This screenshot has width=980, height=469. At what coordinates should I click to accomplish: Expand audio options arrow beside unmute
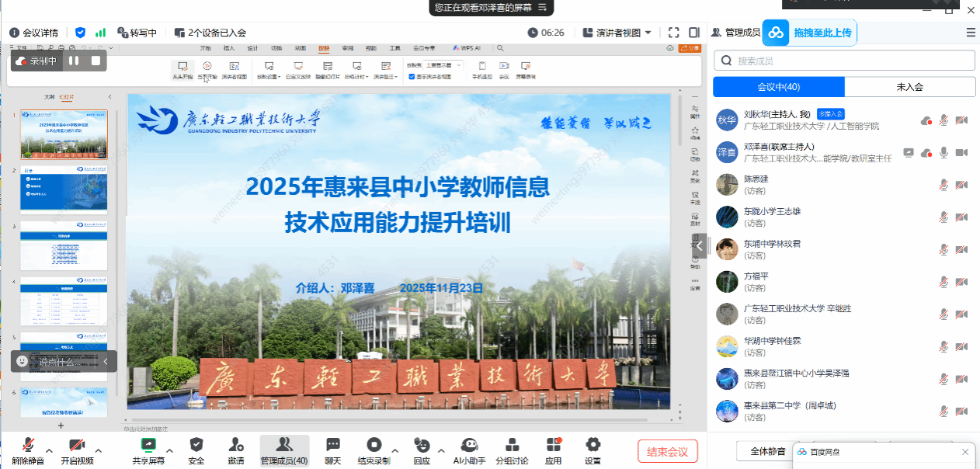49,450
